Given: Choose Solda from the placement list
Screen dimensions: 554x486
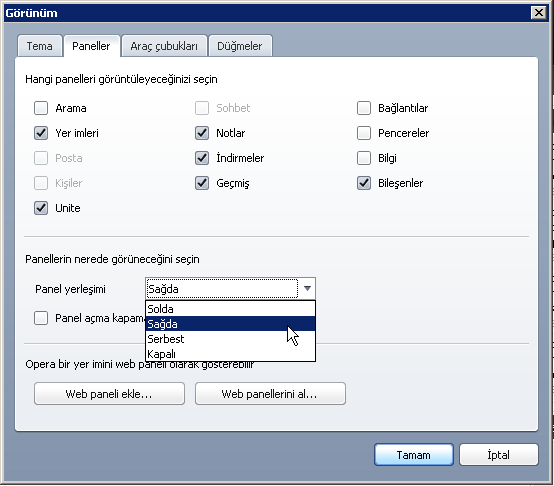Looking at the screenshot, I should [230, 309].
